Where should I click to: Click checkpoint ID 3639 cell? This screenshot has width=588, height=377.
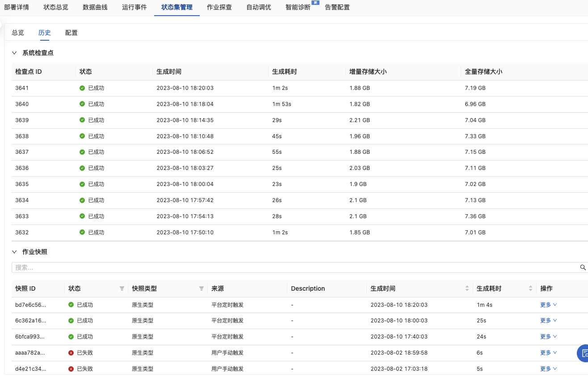[x=22, y=120]
